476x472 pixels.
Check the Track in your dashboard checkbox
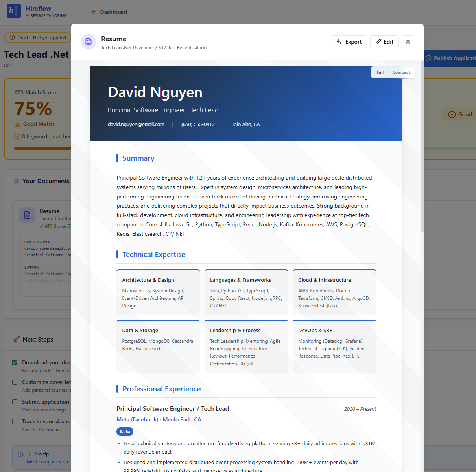pos(15,421)
